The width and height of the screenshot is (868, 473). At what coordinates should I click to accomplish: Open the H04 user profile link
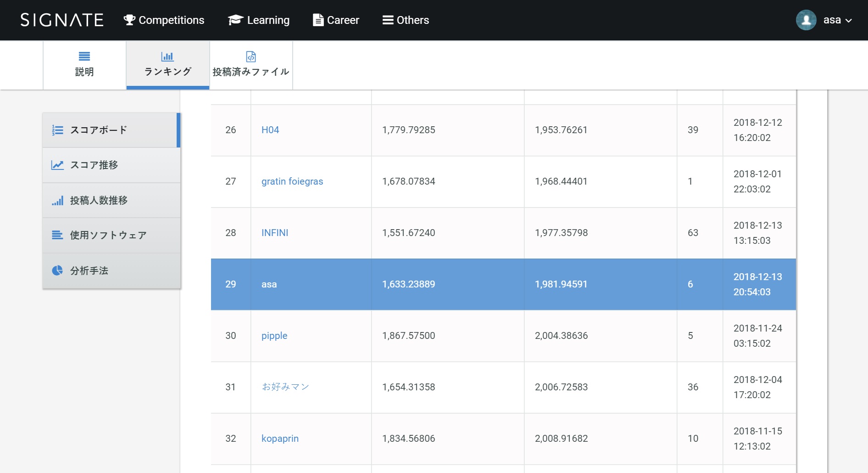270,130
